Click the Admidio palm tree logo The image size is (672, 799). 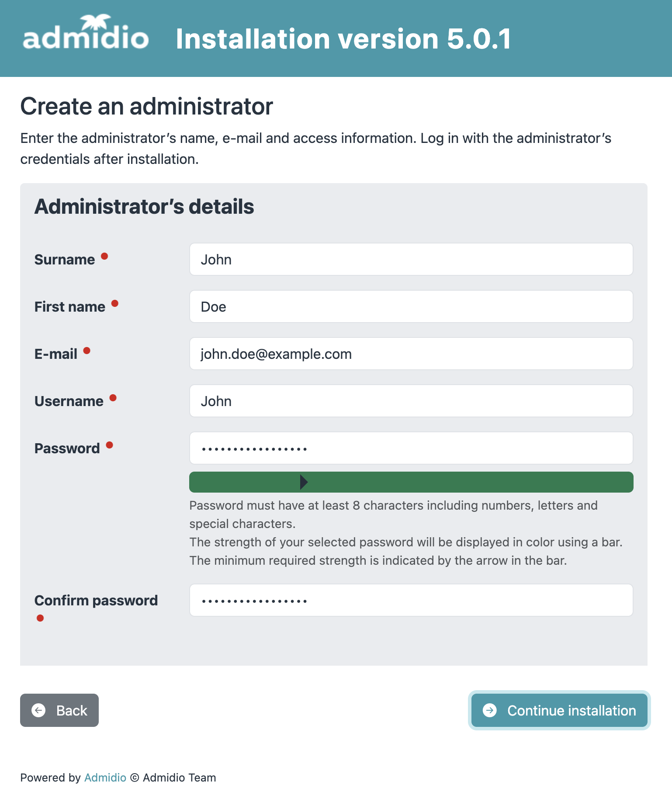[x=86, y=33]
